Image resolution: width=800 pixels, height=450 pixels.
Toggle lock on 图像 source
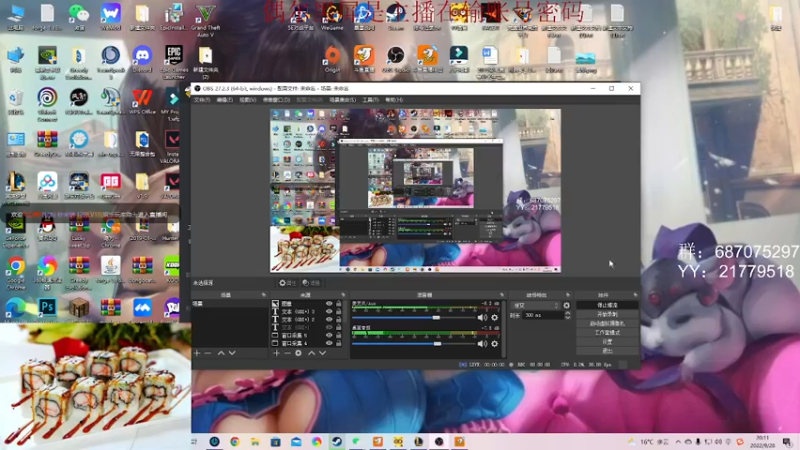[x=338, y=304]
